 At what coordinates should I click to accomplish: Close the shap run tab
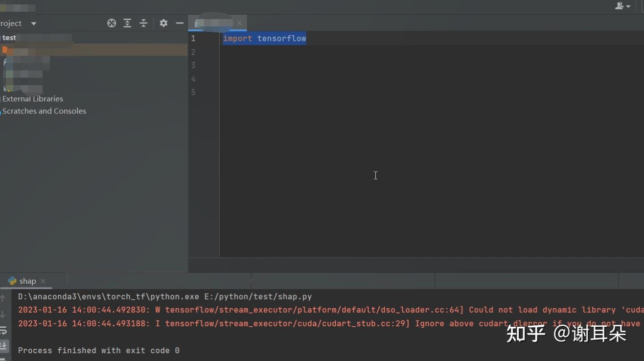[x=43, y=281]
